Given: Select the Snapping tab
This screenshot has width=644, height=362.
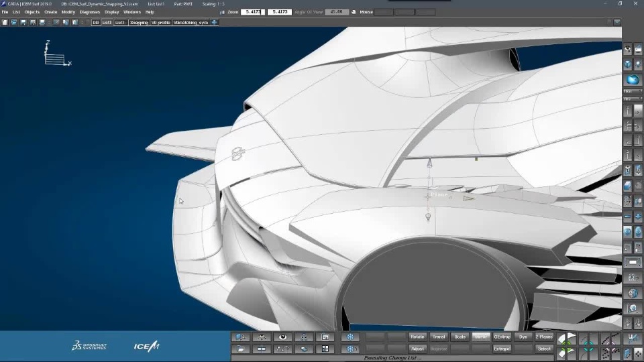Looking at the screenshot, I should click(x=139, y=23).
